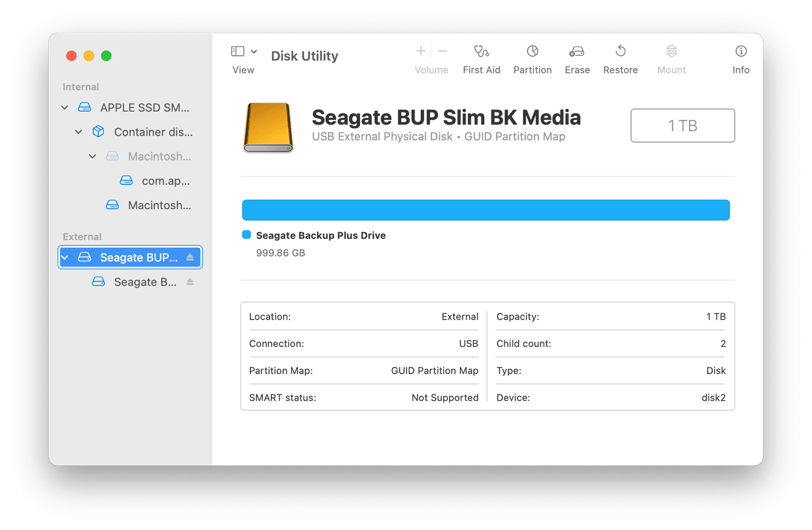Click the Container cube icon

pos(98,132)
